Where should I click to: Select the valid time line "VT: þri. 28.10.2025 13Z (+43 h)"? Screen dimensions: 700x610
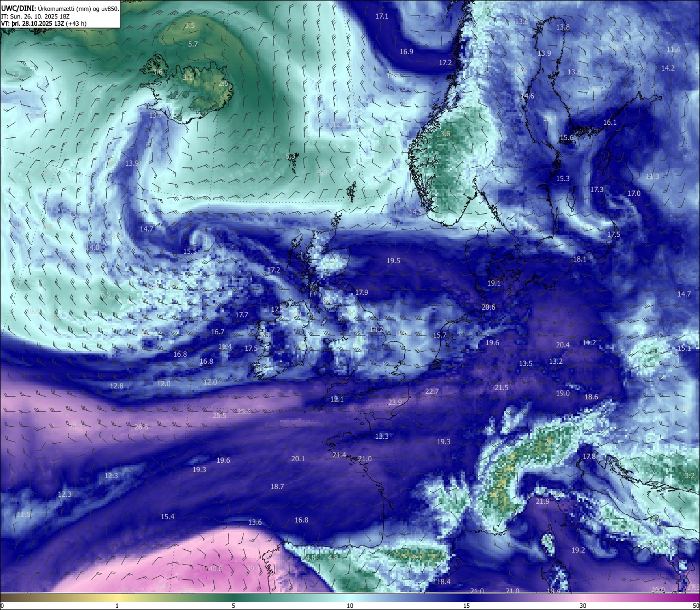[x=44, y=24]
